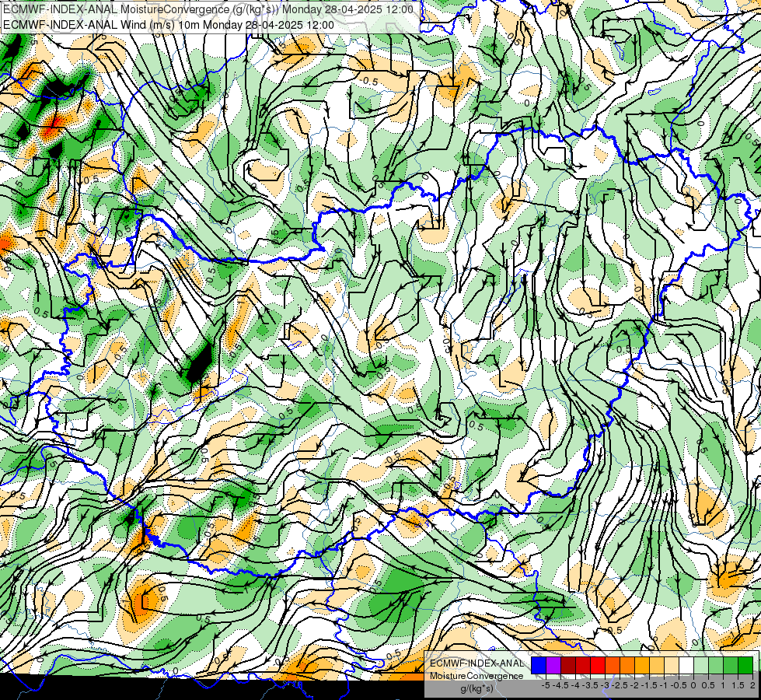Image resolution: width=761 pixels, height=700 pixels.
Task: Click the -1.5 tick label on the legend
Action: click(649, 685)
